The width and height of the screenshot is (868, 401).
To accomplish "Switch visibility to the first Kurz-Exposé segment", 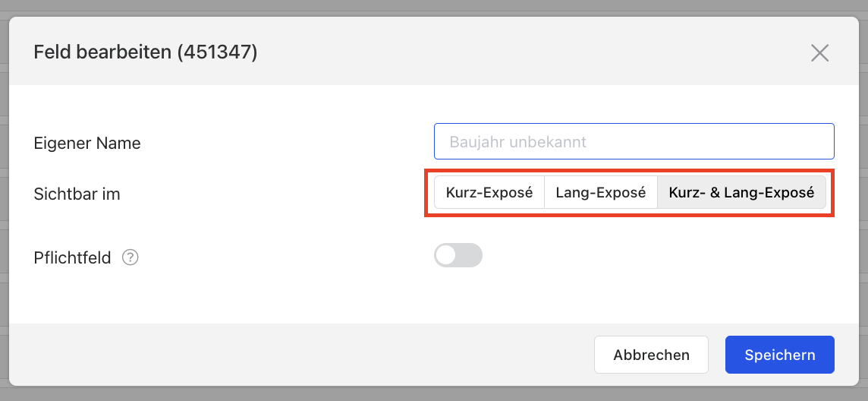I will 489,193.
